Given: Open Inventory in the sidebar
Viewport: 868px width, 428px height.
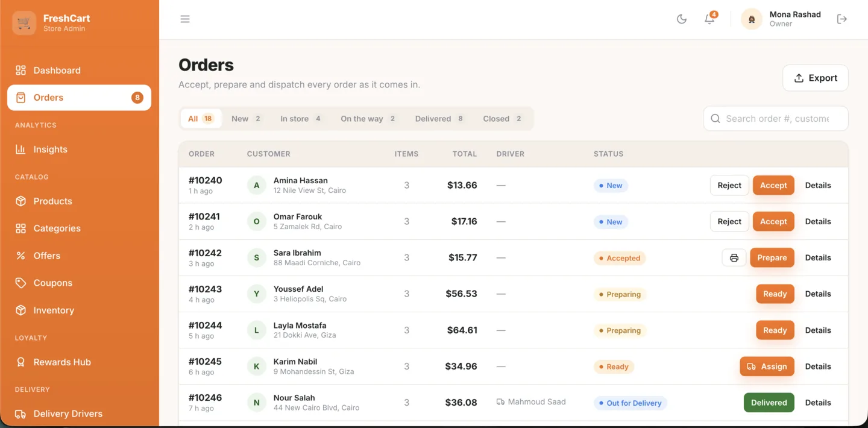Looking at the screenshot, I should (79, 310).
